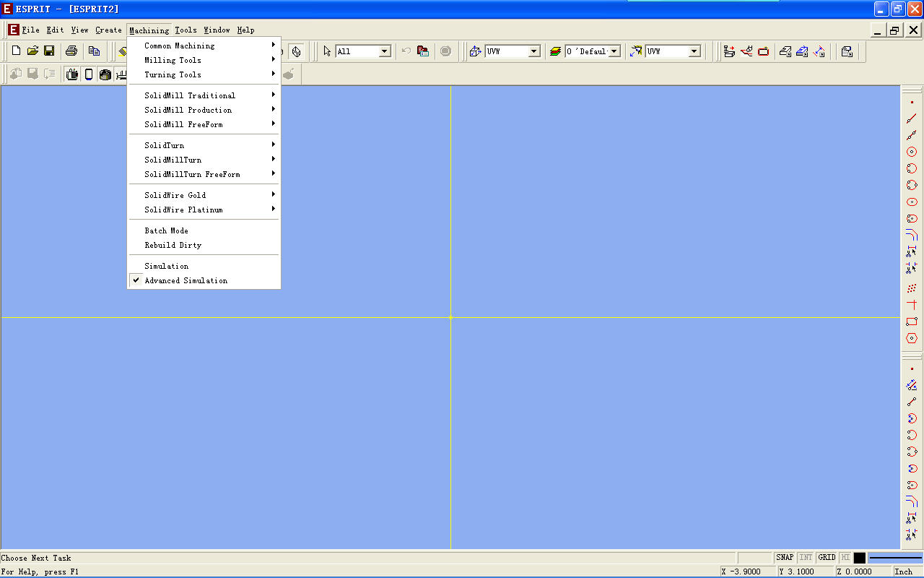Screen dimensions: 924x578
Task: Open the 0 'Default' layer dropdown
Action: click(614, 51)
